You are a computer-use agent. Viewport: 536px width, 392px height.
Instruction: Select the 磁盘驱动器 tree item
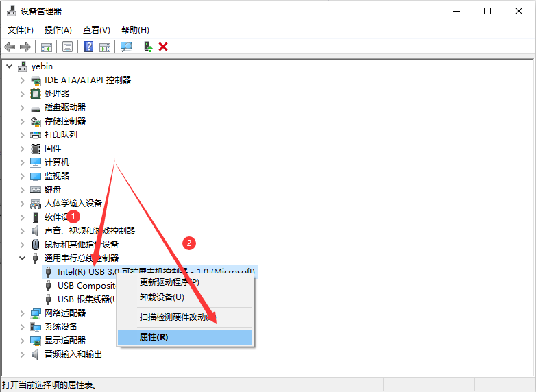65,108
